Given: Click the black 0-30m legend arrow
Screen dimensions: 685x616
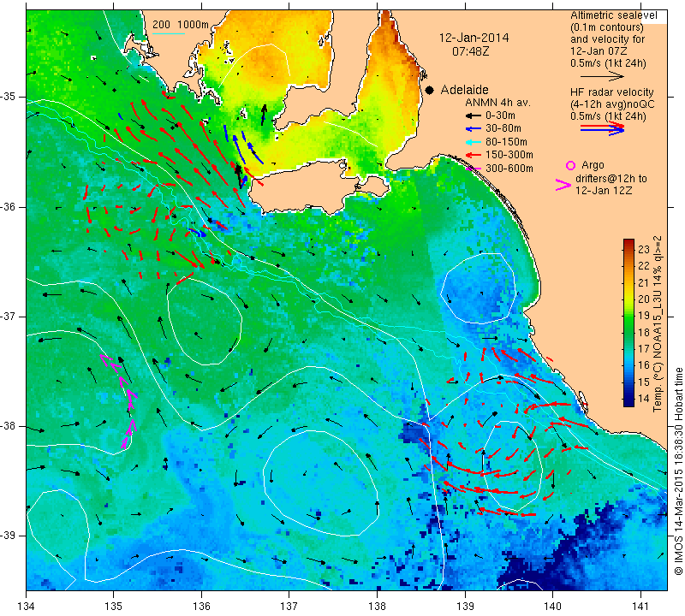Looking at the screenshot, I should (473, 116).
